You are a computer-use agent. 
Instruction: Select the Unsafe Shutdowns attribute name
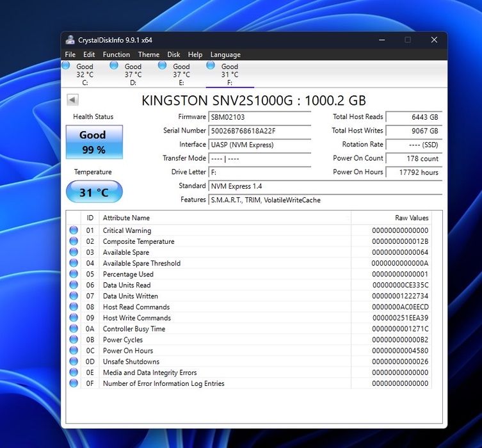(x=131, y=362)
